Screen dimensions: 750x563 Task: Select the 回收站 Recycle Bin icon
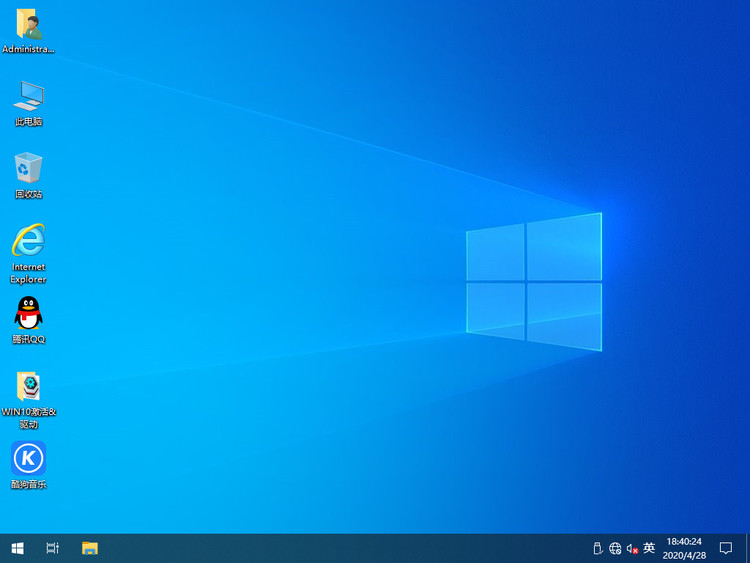(x=28, y=168)
